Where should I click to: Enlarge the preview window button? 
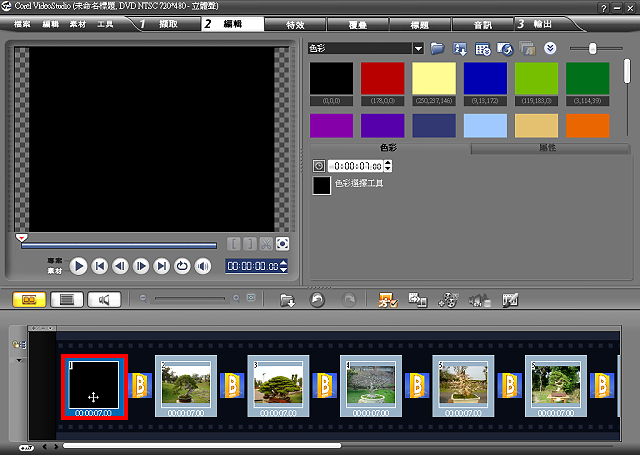point(282,244)
